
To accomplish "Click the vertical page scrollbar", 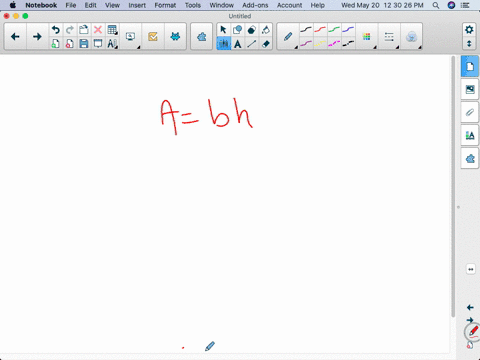I will [x=453, y=187].
